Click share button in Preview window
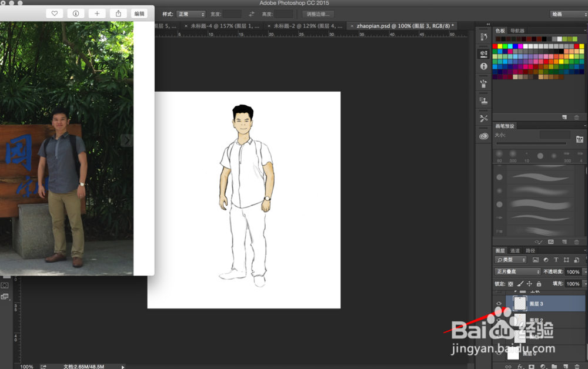The width and height of the screenshot is (588, 369). pyautogui.click(x=119, y=14)
